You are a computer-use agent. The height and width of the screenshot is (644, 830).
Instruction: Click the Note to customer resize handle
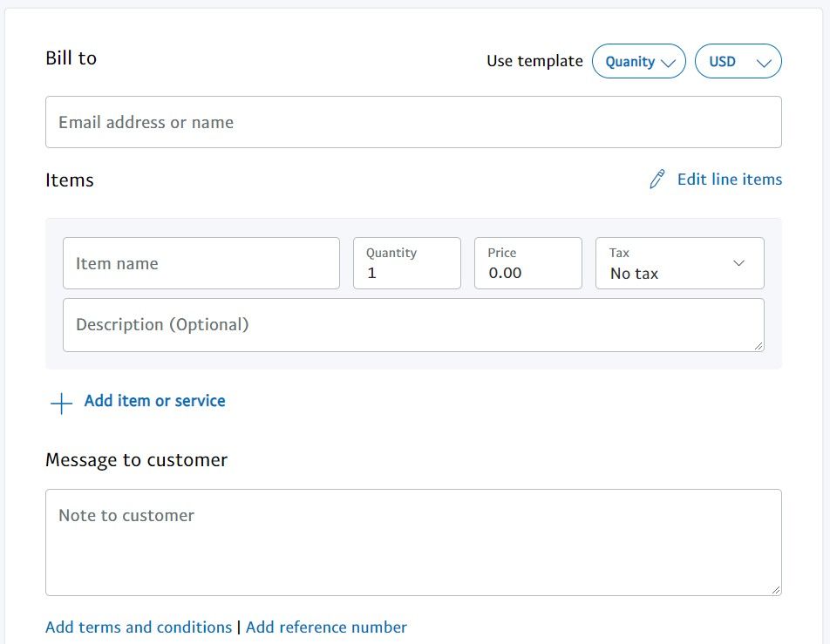[x=776, y=590]
